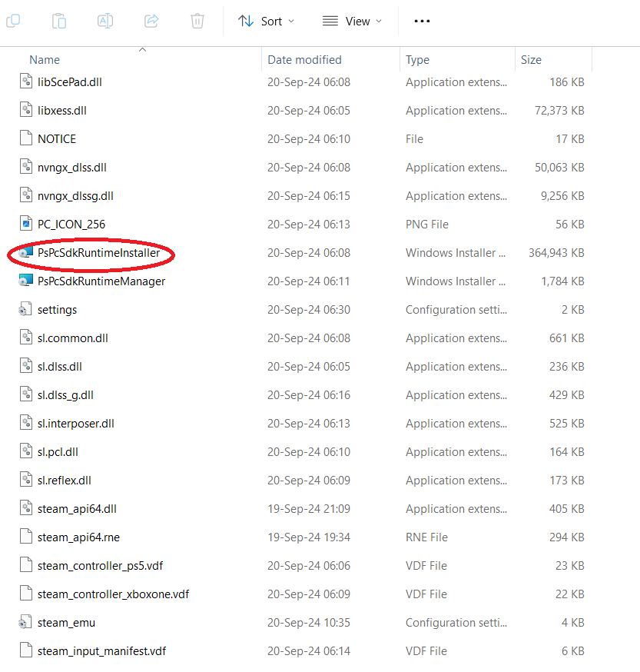Sort by Type column header

pos(418,60)
